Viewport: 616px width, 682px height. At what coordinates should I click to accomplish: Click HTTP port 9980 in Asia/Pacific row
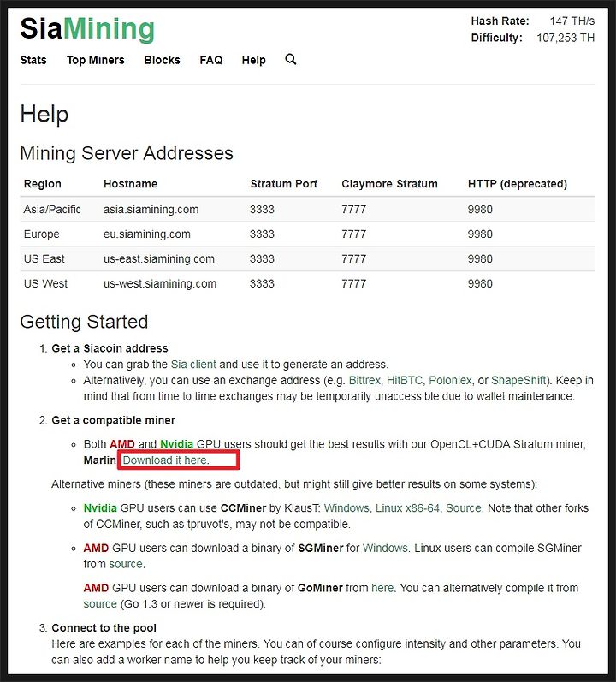tap(480, 209)
